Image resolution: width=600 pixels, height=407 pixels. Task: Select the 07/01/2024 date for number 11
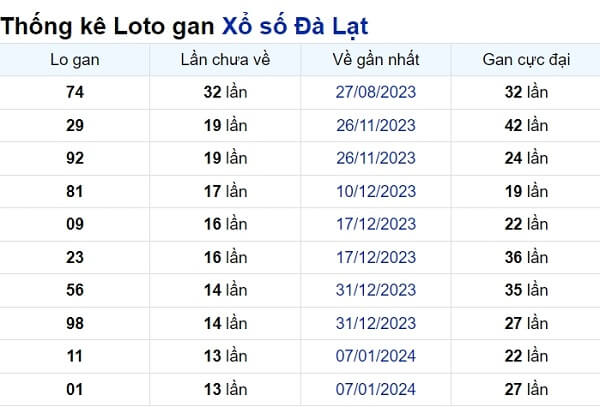point(376,356)
